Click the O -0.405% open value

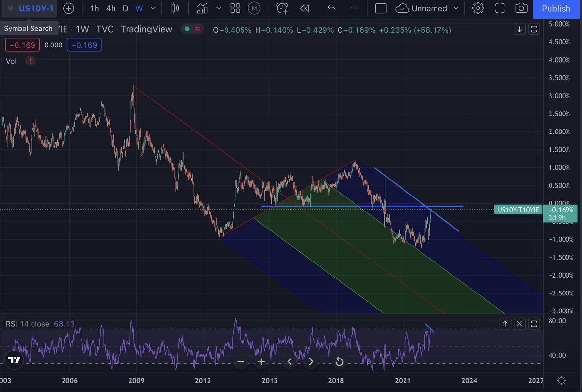pos(232,30)
